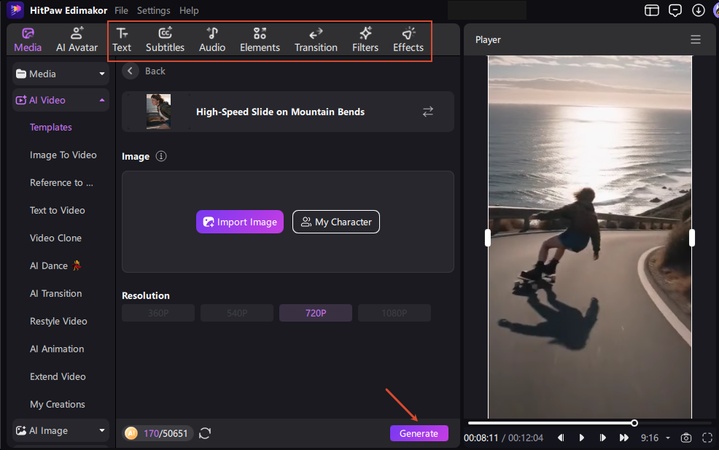Click the Image info icon
This screenshot has height=450, width=719.
click(x=161, y=156)
